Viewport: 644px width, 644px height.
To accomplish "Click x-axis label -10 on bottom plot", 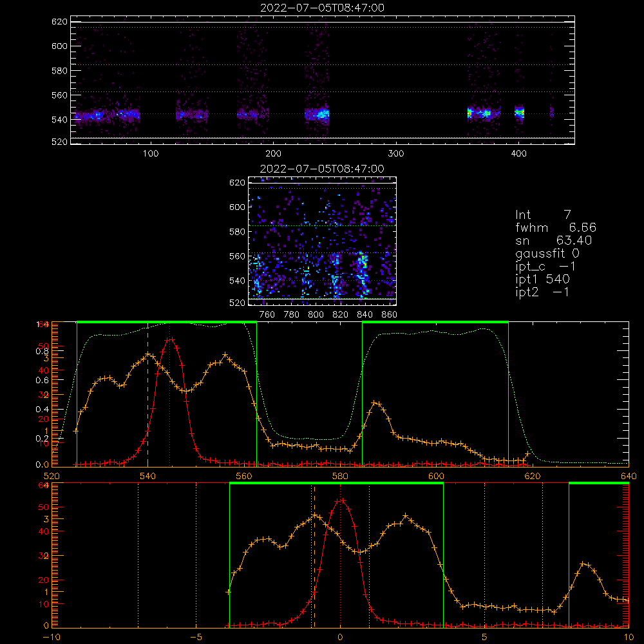I will 52,637.
